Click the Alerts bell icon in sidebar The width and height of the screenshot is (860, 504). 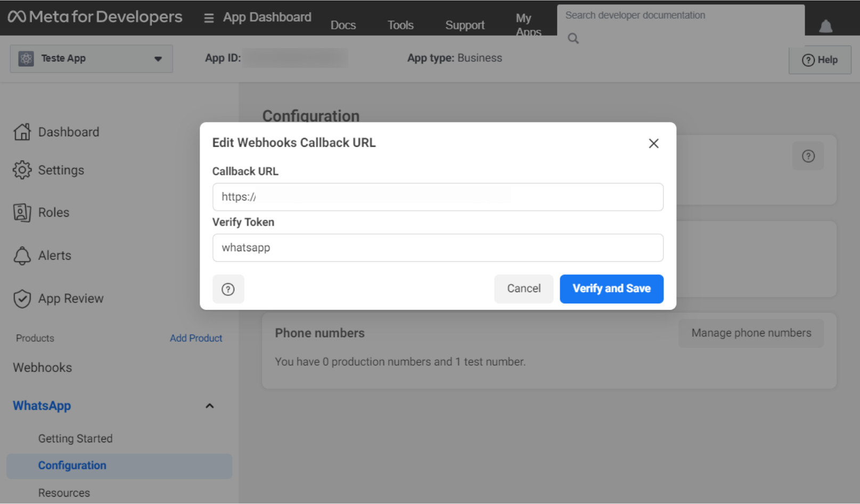point(22,255)
